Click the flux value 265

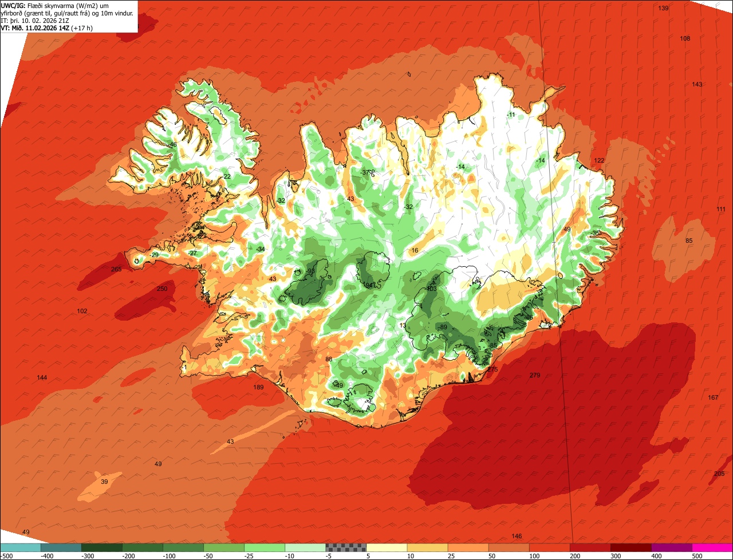pyautogui.click(x=116, y=269)
